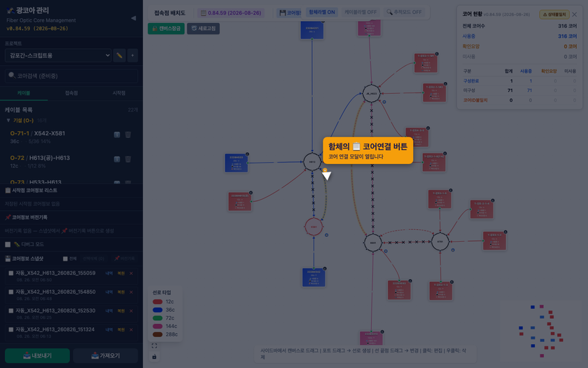This screenshot has width=588, height=368.
Task: Check snapshot 자동_X542_H613_260826_151324 checkbox
Action: click(11, 329)
